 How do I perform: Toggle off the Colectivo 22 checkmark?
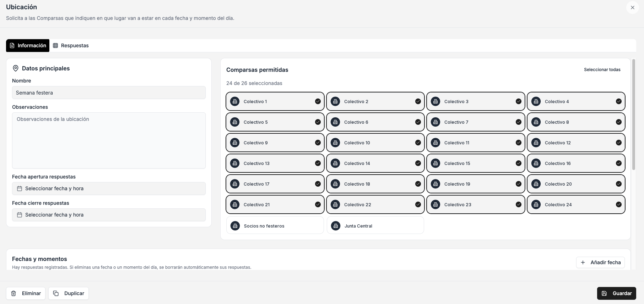pyautogui.click(x=418, y=204)
